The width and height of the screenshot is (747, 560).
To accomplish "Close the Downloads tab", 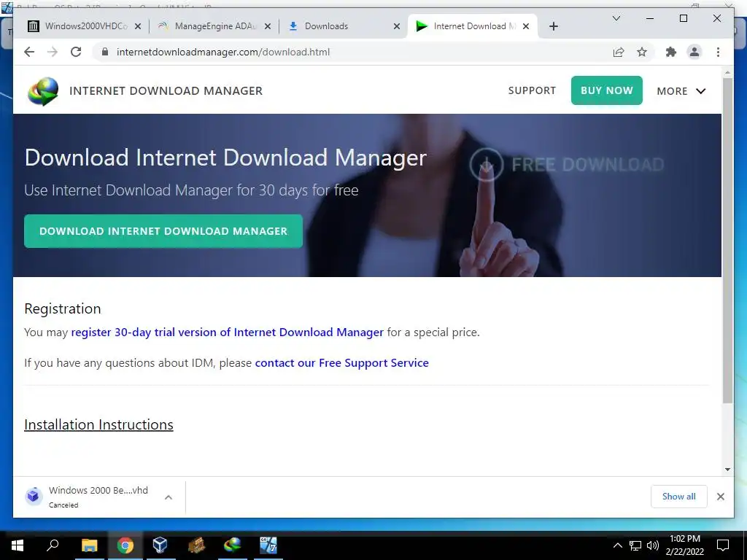I will pos(396,26).
